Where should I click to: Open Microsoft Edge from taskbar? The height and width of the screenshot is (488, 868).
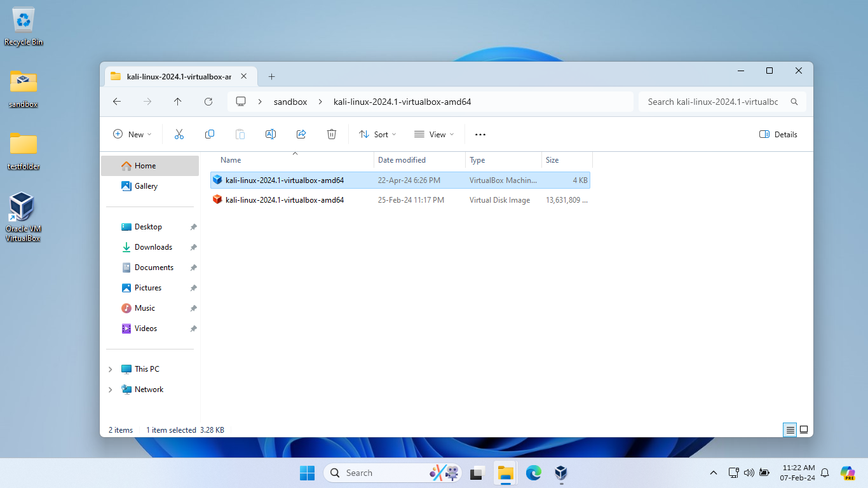tap(533, 473)
